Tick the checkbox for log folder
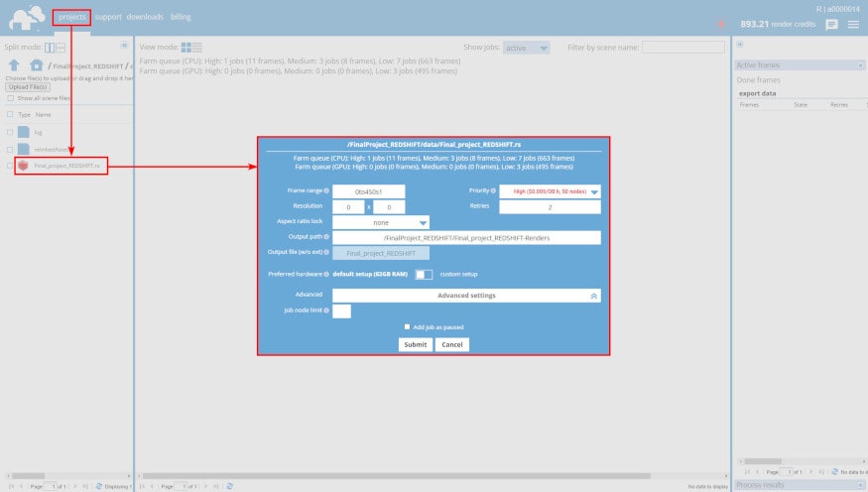 click(9, 132)
